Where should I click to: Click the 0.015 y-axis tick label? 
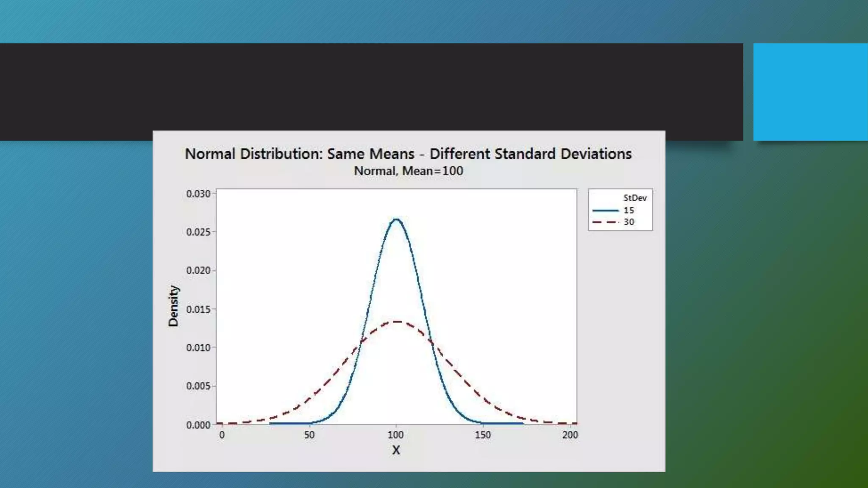tap(198, 309)
